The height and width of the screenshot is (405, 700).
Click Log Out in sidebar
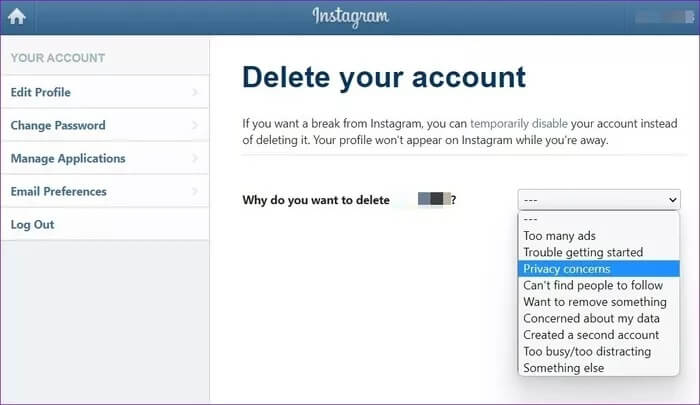[105, 224]
